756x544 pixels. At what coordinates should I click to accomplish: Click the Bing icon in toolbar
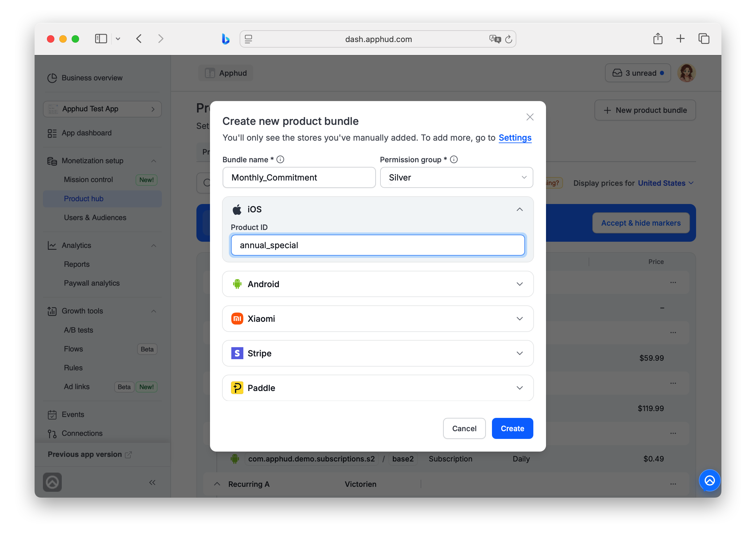226,39
